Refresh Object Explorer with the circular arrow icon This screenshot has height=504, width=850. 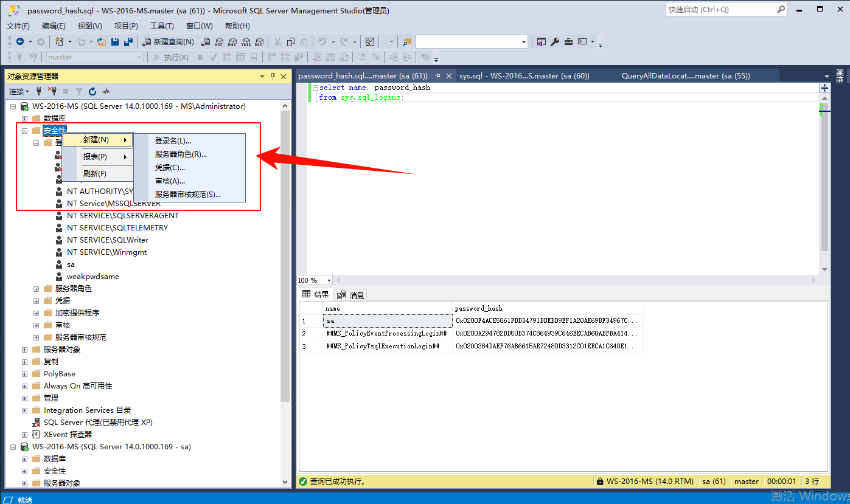click(x=92, y=92)
